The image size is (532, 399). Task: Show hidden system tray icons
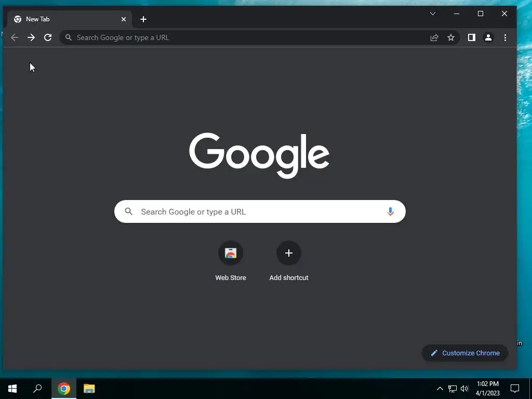click(440, 389)
